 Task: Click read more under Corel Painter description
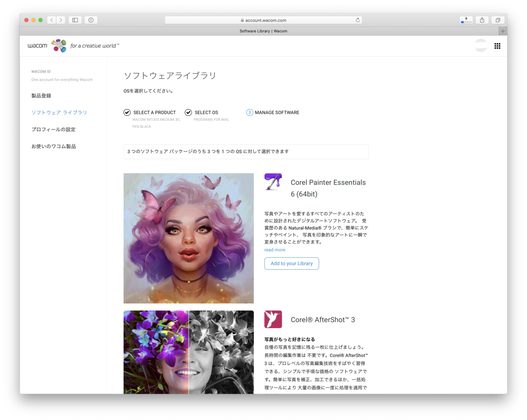tap(275, 250)
